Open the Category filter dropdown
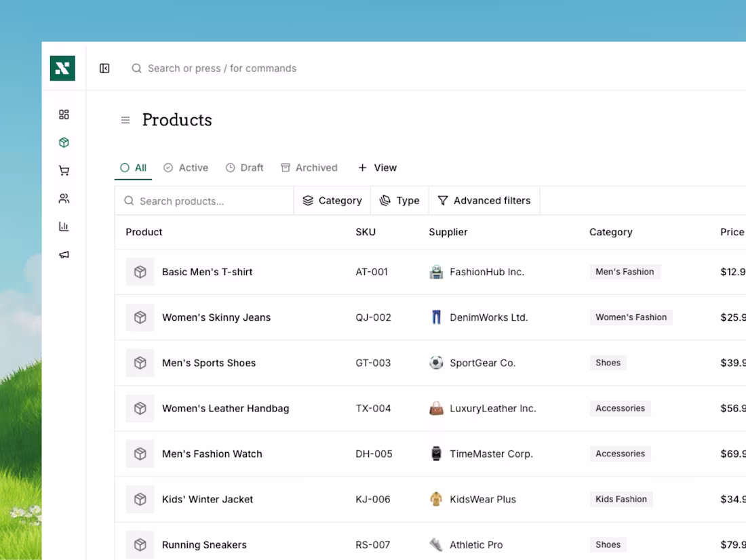Screen dimensions: 746x560 click(x=332, y=201)
